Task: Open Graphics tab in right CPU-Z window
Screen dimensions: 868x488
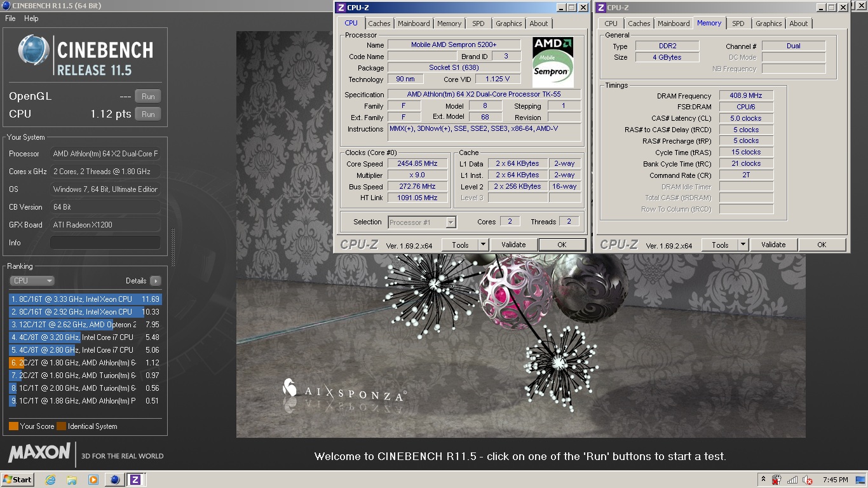Action: pyautogui.click(x=769, y=24)
